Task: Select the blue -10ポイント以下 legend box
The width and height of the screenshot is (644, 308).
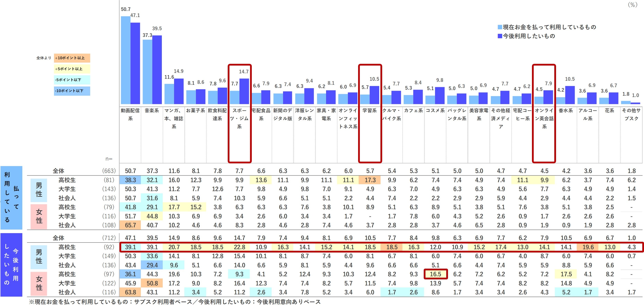Action: pyautogui.click(x=72, y=91)
